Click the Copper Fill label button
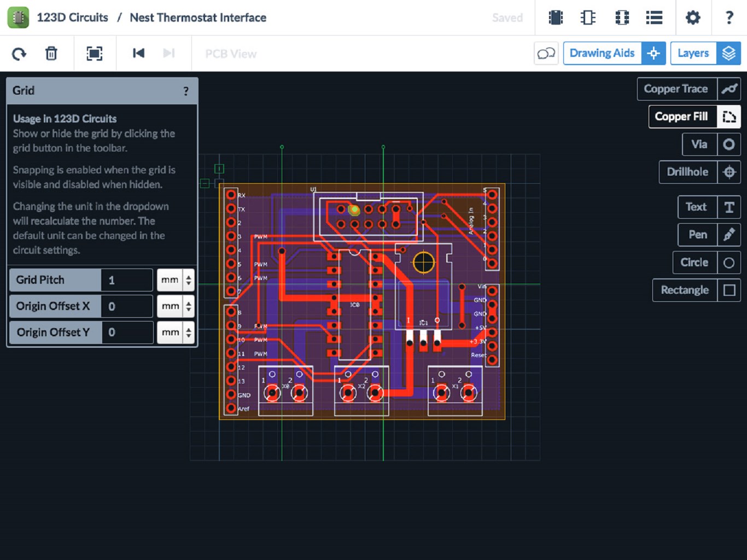Screen dimensions: 747x560 click(x=682, y=116)
